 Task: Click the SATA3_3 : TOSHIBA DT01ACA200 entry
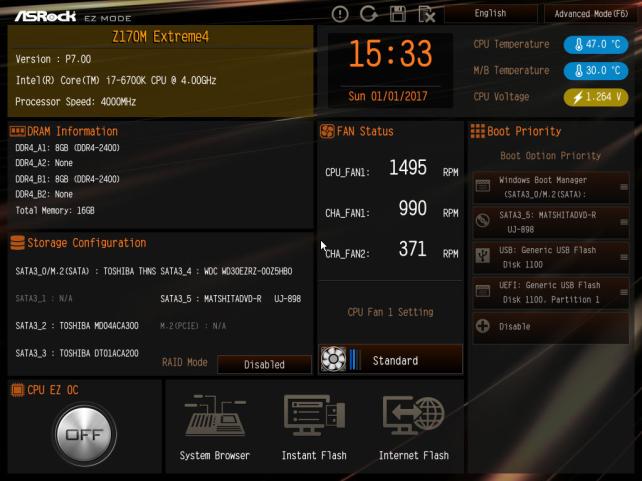pyautogui.click(x=77, y=353)
